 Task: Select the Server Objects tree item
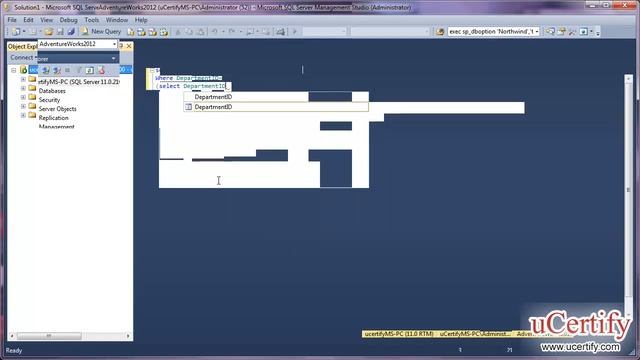pos(57,109)
